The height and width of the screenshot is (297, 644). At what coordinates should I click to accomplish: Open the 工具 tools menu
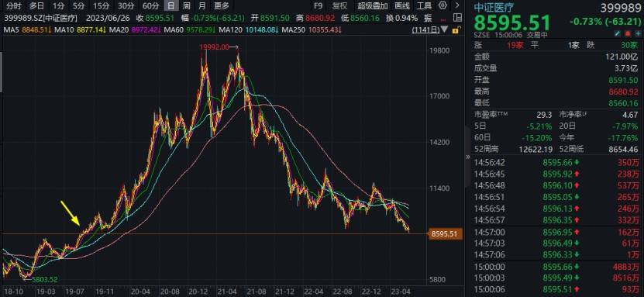click(x=424, y=5)
